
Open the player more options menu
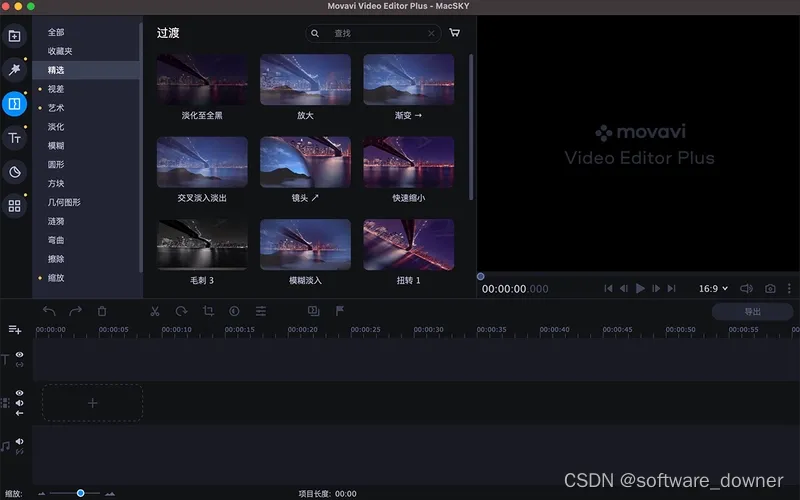[x=789, y=289]
